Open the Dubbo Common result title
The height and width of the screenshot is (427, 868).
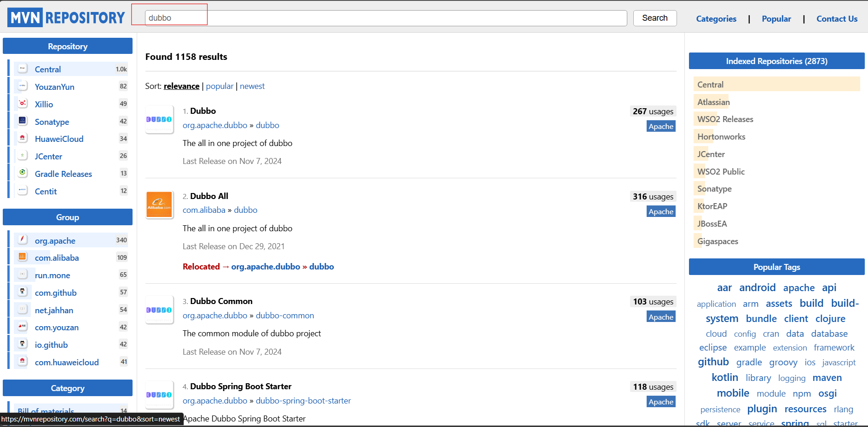(x=221, y=301)
